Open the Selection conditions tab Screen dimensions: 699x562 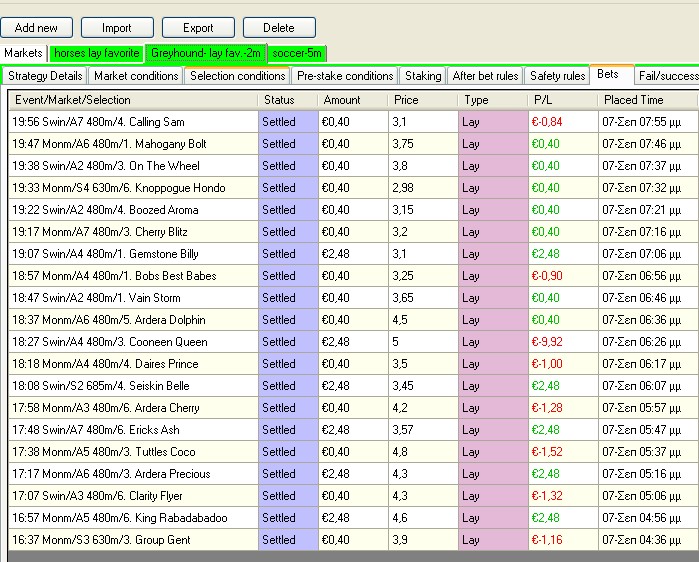pos(238,76)
